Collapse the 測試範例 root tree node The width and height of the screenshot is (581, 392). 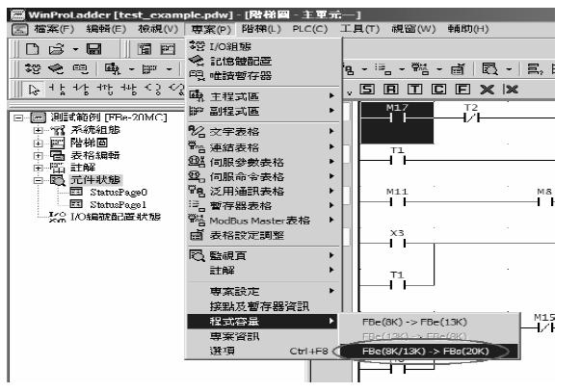coord(17,118)
